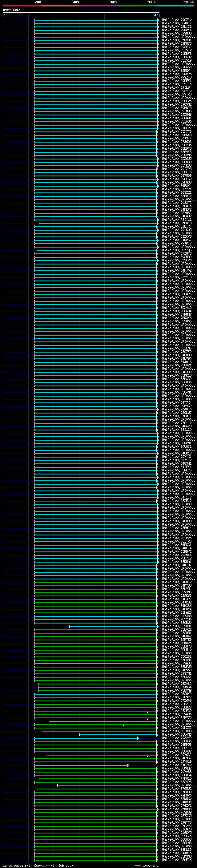Click the alignment bar for UniRef100_B6U4M6
This screenshot has height=868, width=197.
(119, 735)
